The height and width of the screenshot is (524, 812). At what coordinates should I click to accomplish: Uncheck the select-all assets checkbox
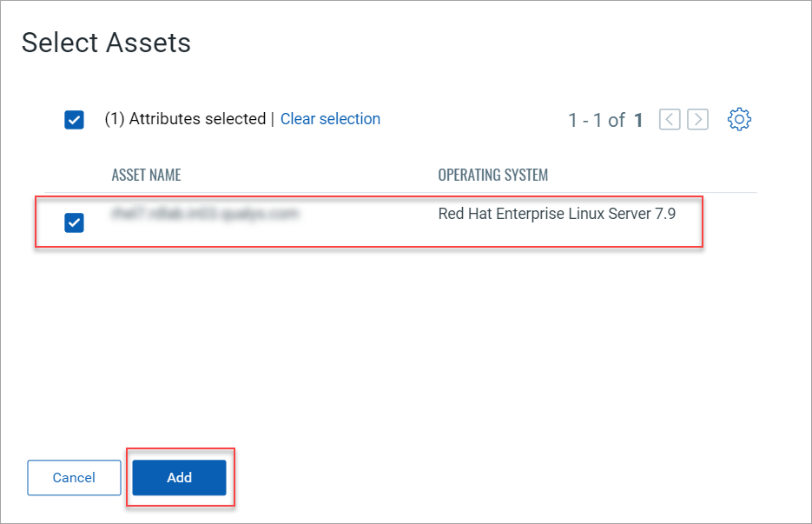[74, 119]
